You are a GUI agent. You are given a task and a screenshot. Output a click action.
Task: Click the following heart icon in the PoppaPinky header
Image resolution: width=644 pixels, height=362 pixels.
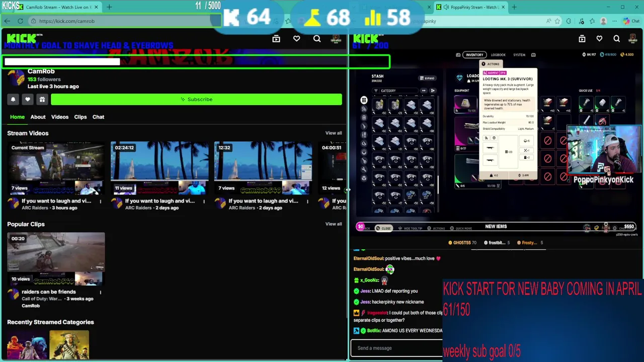pos(599,39)
